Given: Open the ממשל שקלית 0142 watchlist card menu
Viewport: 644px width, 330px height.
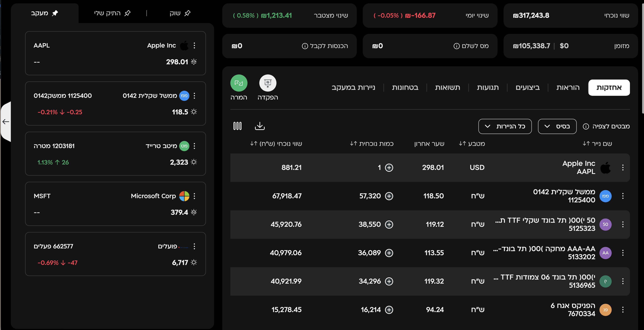Looking at the screenshot, I should click(x=194, y=96).
